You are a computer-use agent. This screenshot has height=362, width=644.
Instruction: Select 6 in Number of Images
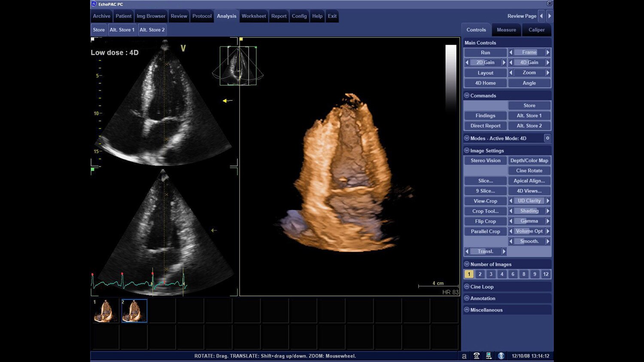click(513, 274)
